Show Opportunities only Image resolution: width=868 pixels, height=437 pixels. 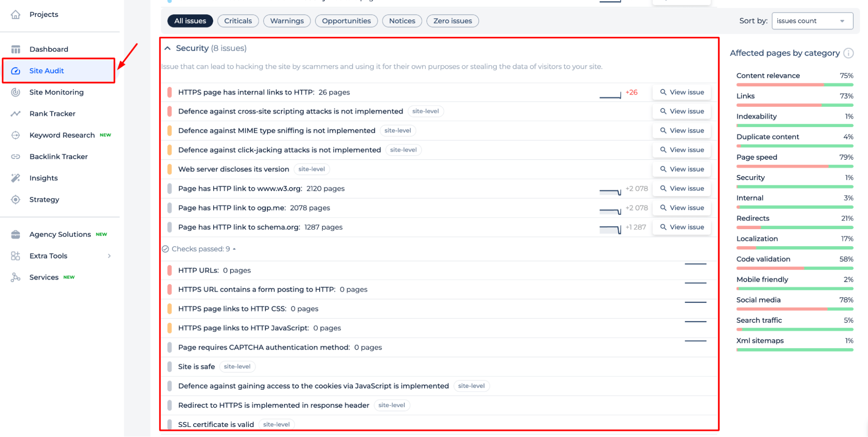point(347,21)
